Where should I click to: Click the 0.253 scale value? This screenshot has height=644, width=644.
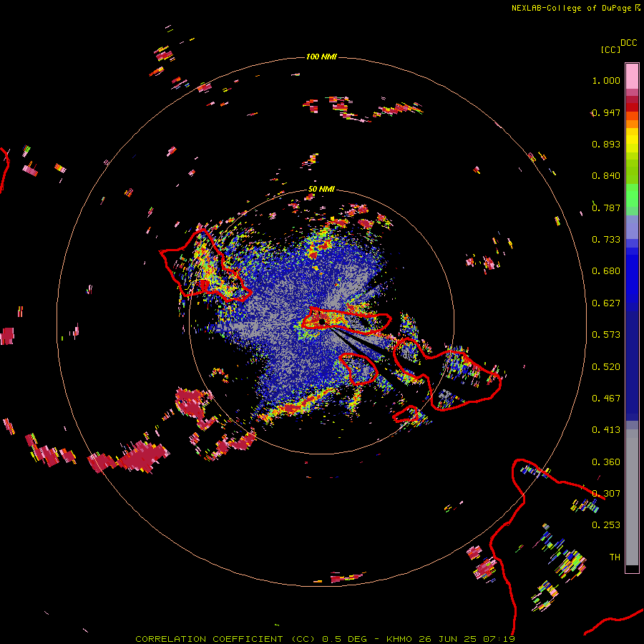[606, 525]
